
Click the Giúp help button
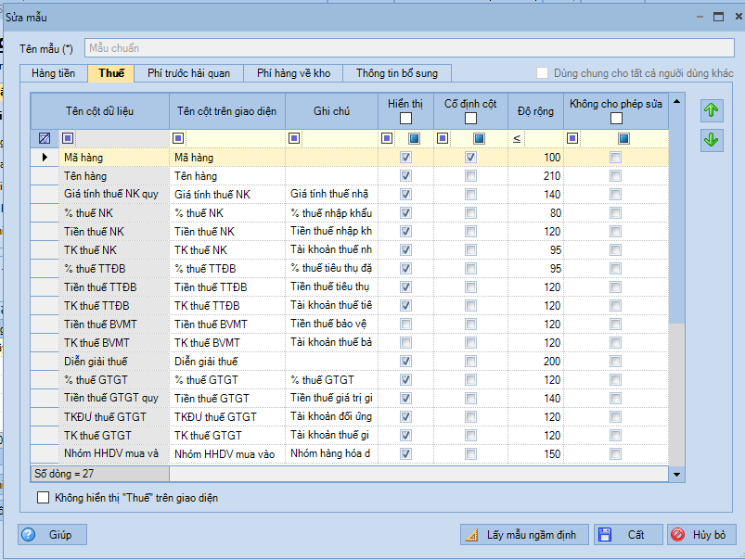52,535
